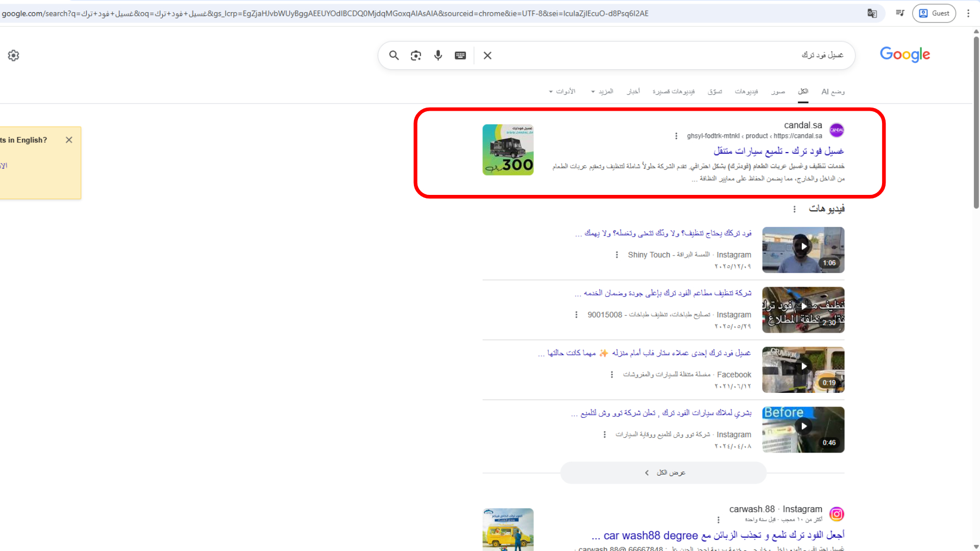Viewport: 980px width, 551px height.
Task: Open the الأدوات (Tools) dropdown
Action: (562, 91)
